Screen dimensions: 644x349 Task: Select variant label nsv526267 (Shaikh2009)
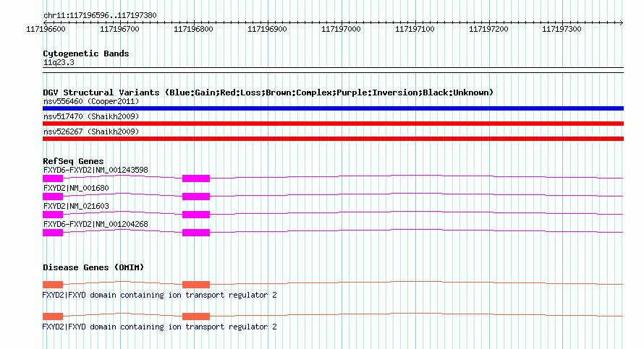point(91,132)
